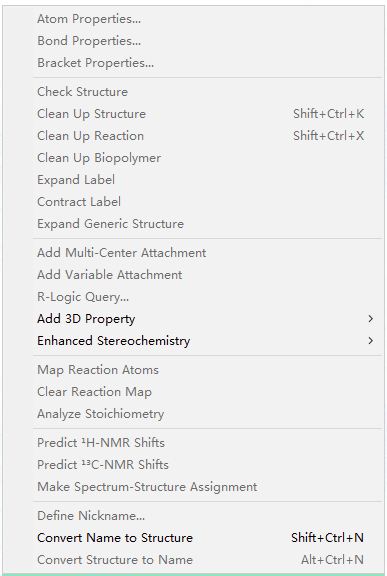Choose Check Structure from menu
The width and height of the screenshot is (387, 576).
(207, 91)
